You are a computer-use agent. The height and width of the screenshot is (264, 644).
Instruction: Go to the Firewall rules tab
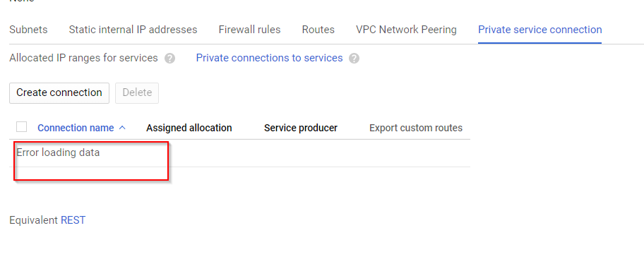pyautogui.click(x=250, y=30)
